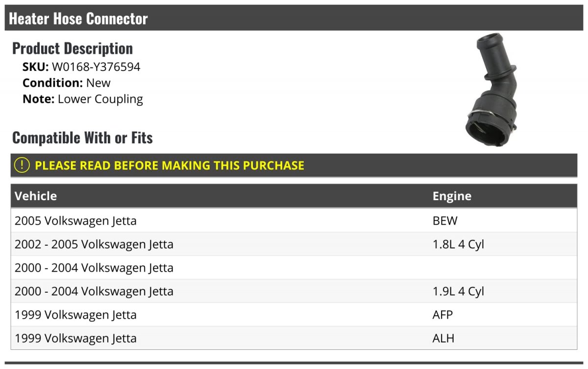Select the SKU number W0168-Y376594
Viewport: 588px width, 369px height.
(x=96, y=67)
